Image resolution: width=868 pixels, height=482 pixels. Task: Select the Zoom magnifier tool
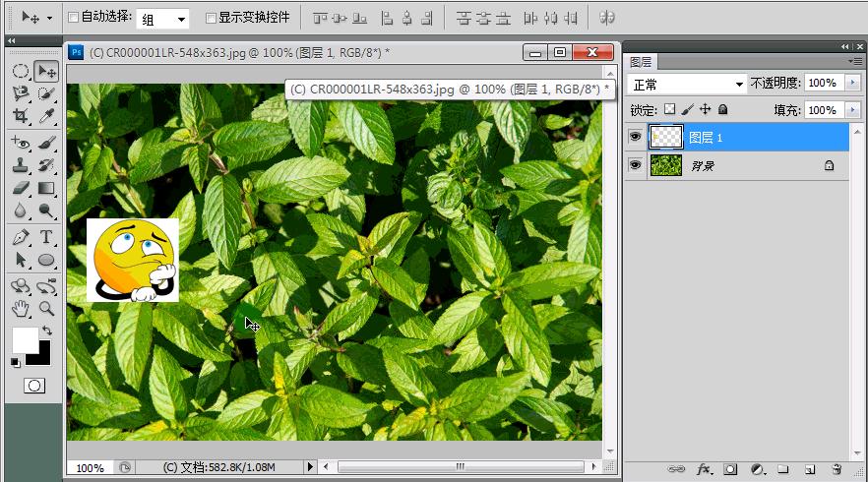pyautogui.click(x=46, y=309)
